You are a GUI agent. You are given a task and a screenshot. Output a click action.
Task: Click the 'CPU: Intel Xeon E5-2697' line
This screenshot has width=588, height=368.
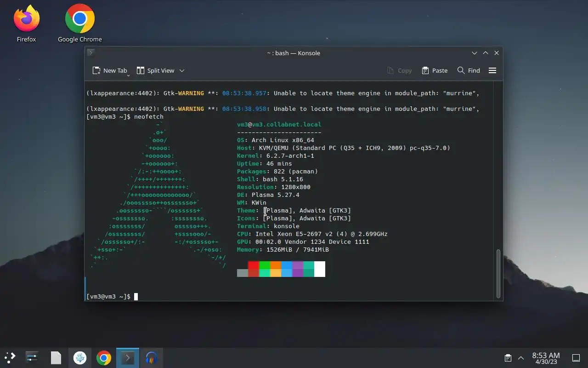tap(312, 234)
